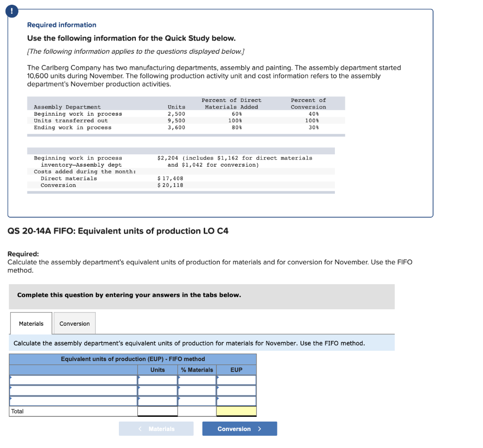Switch to the Conversion tab
The image size is (483, 448).
point(74,323)
